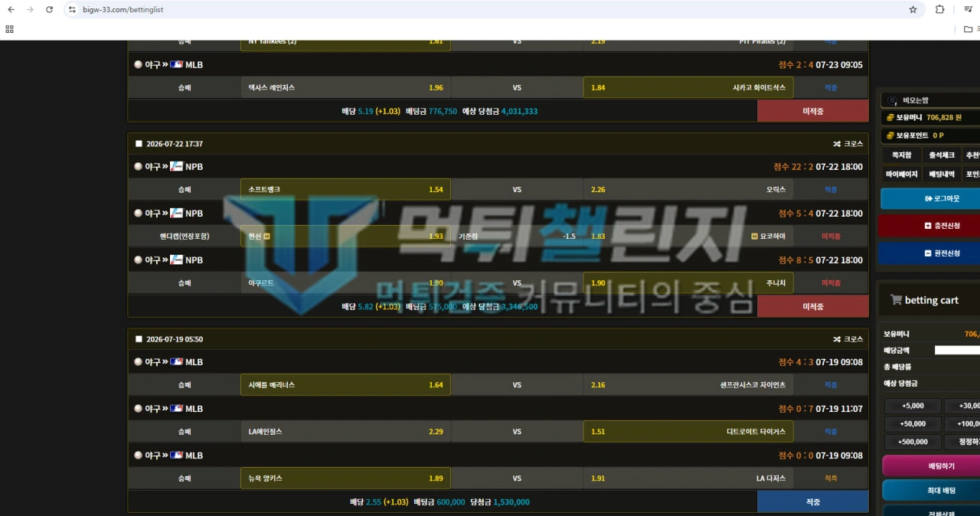Screen dimensions: 980x516
Task: Open the site information icon in address bar
Action: [x=72, y=10]
